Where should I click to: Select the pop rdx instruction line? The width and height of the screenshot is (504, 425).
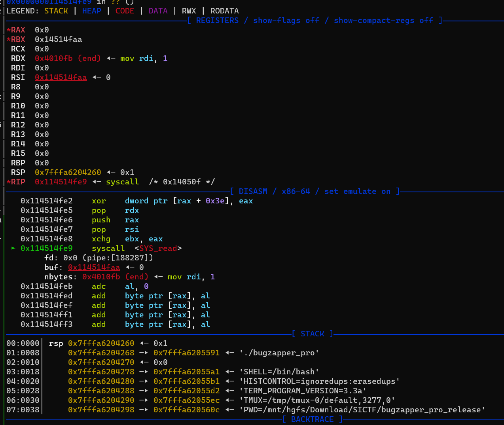pyautogui.click(x=80, y=210)
